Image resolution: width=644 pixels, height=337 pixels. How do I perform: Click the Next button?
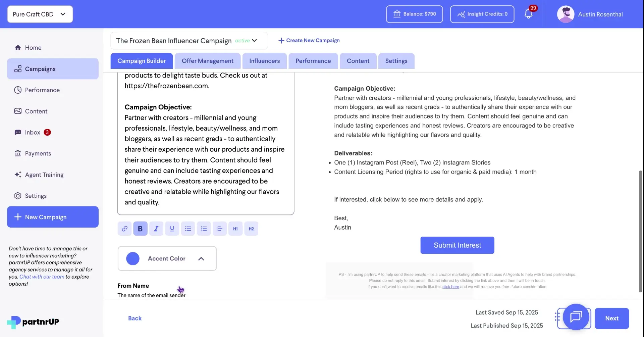(x=612, y=318)
